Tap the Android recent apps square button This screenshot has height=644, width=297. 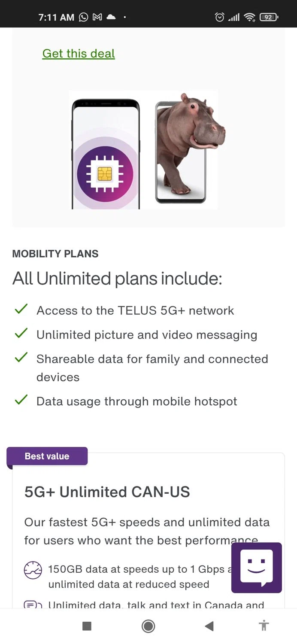[x=87, y=626]
